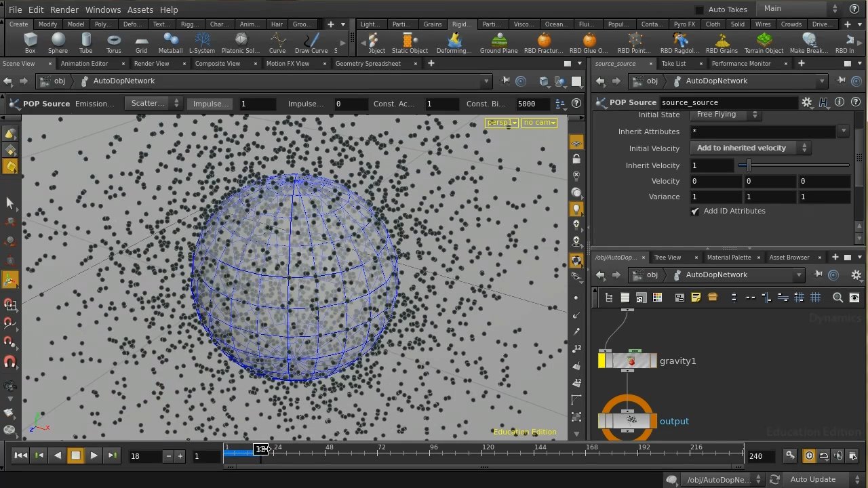Open the persp1 viewport dropdown
868x488 pixels.
point(501,122)
